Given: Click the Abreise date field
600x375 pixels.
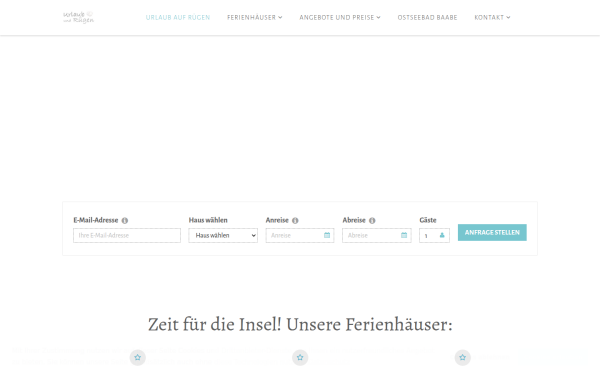Looking at the screenshot, I should point(377,235).
